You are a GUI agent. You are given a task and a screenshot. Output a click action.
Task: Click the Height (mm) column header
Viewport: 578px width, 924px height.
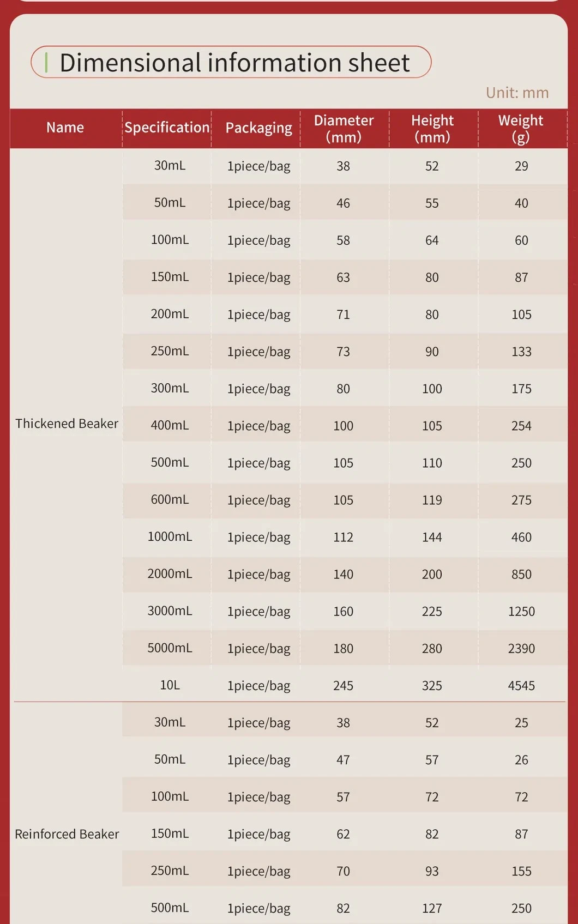coord(432,129)
